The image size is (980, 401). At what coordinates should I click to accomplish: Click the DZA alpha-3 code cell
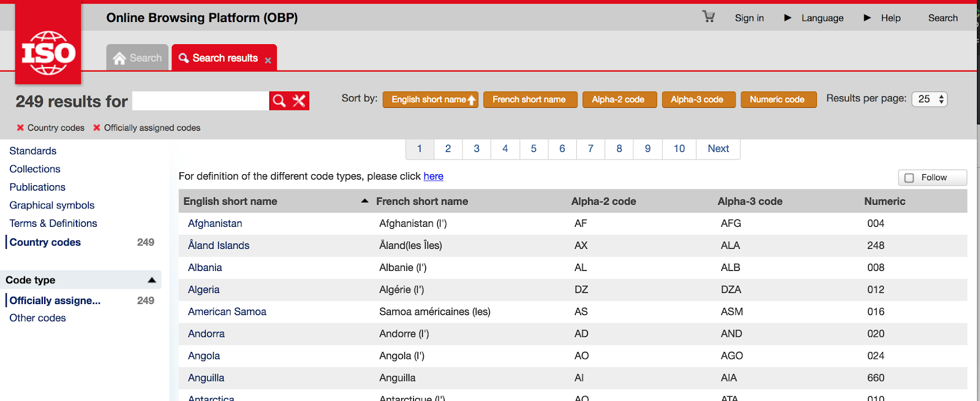(731, 289)
